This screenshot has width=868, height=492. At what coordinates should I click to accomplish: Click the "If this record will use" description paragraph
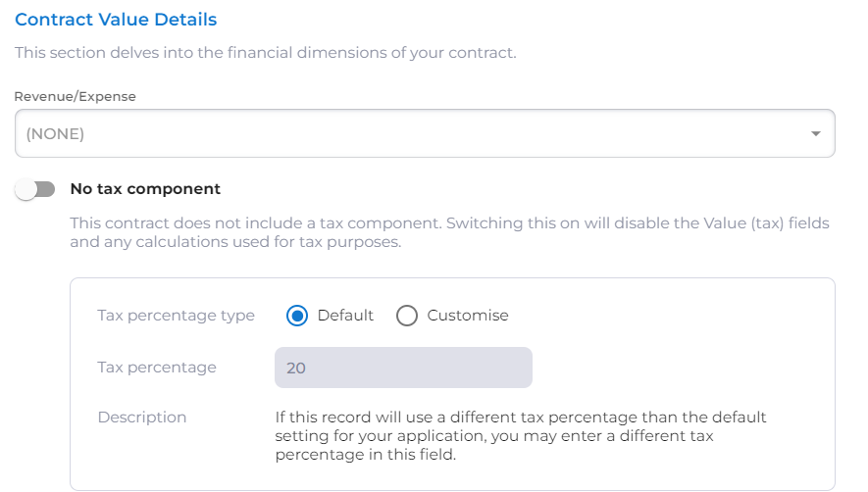(x=520, y=436)
